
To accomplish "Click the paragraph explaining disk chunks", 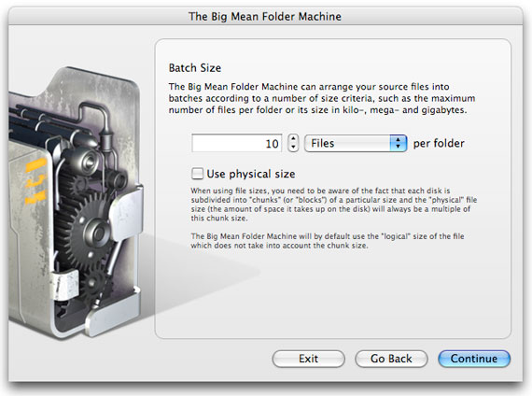I will click(334, 205).
